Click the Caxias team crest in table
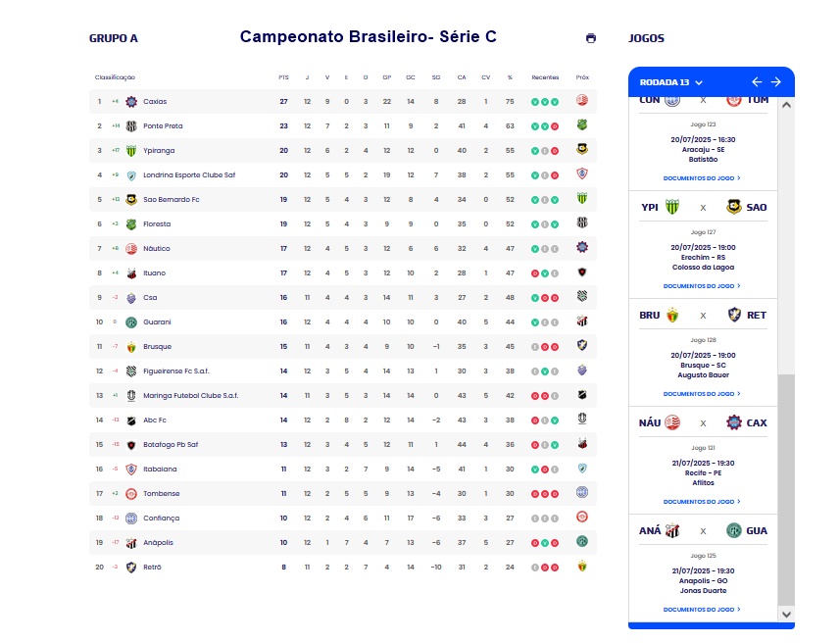This screenshot has width=840, height=643. pos(131,101)
